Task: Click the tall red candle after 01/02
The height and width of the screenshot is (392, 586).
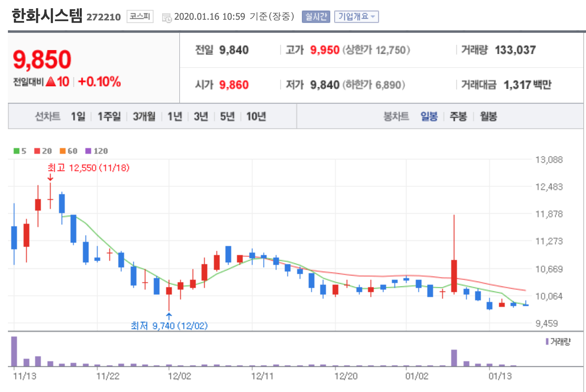Action: [x=454, y=275]
